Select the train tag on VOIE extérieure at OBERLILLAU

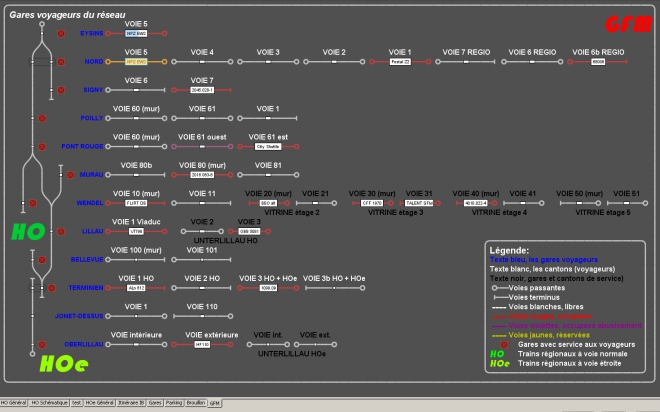coord(202,345)
